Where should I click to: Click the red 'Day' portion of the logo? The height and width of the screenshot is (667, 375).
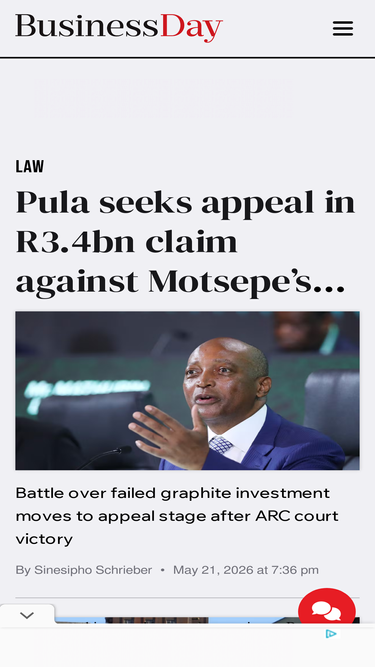(x=191, y=28)
